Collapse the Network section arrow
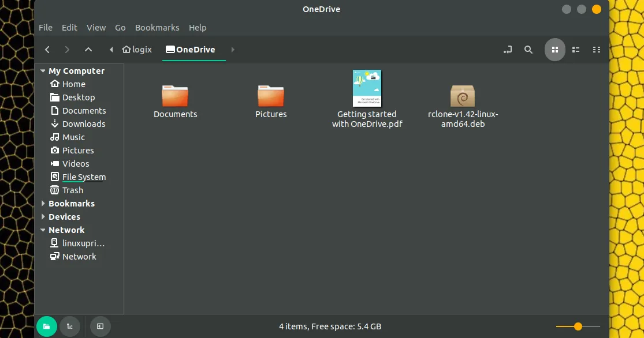The height and width of the screenshot is (338, 644). 43,230
